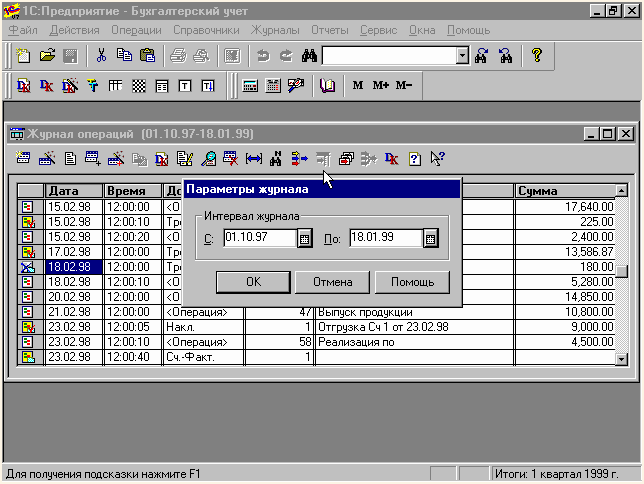Screen dimensions: 644x484
Task: Click the journal interval arrows icon
Action: 253,158
